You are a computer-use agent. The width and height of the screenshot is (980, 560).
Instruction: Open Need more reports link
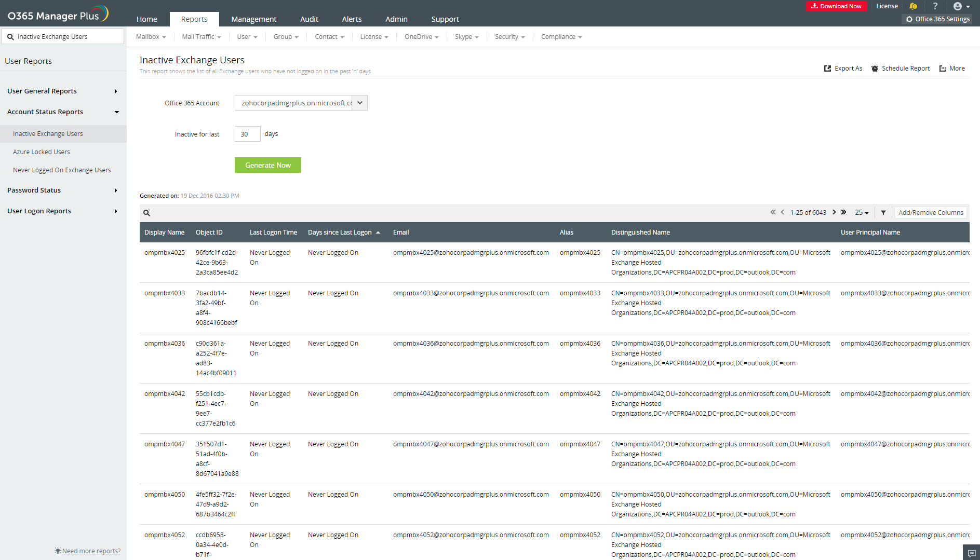pyautogui.click(x=91, y=551)
